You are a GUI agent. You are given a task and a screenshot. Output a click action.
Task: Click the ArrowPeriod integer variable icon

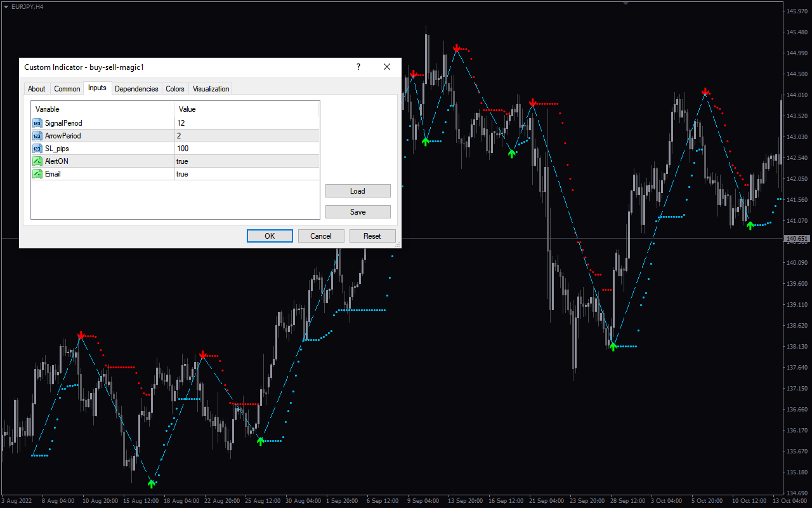[x=37, y=136]
